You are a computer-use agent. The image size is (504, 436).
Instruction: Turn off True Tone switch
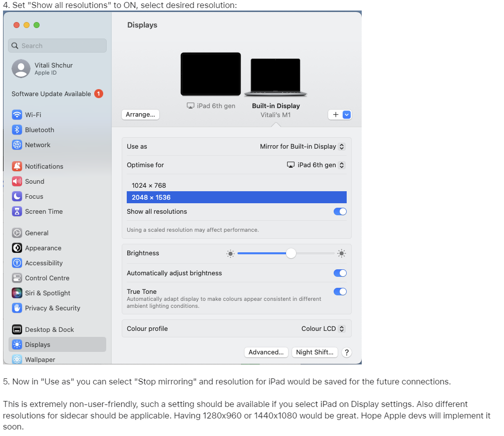coord(340,291)
